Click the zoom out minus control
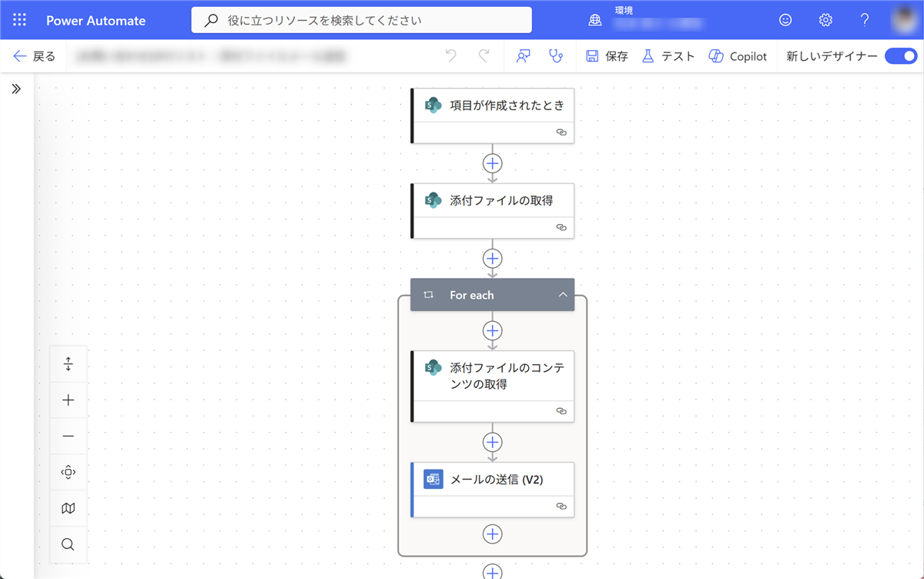The width and height of the screenshot is (924, 579). pyautogui.click(x=68, y=437)
